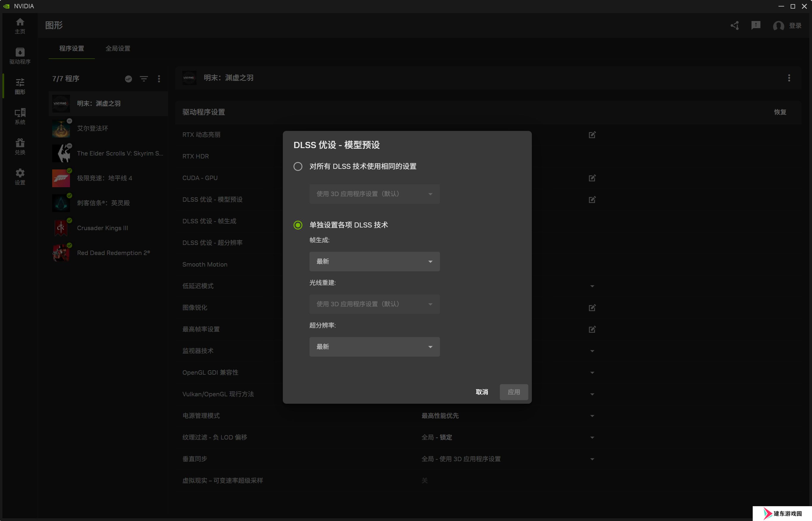812x521 pixels.
Task: Select 单独设置各项 DLSS 技术 radio button
Action: pos(298,225)
